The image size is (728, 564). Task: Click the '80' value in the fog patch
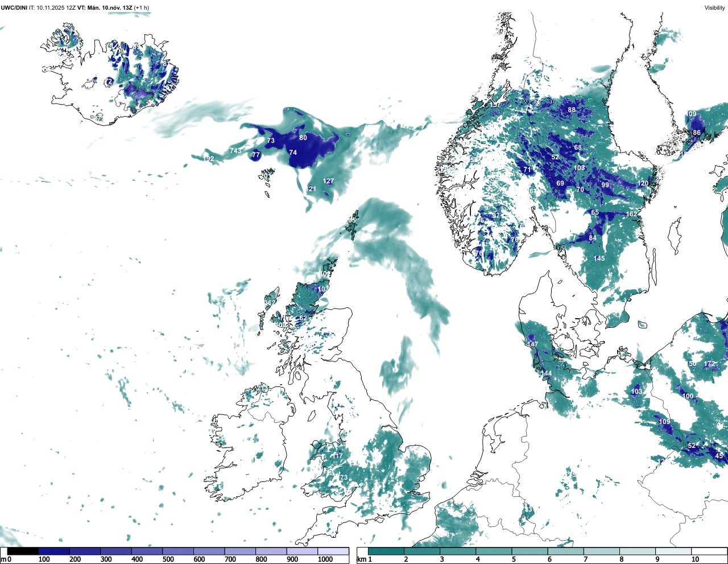[x=303, y=138]
